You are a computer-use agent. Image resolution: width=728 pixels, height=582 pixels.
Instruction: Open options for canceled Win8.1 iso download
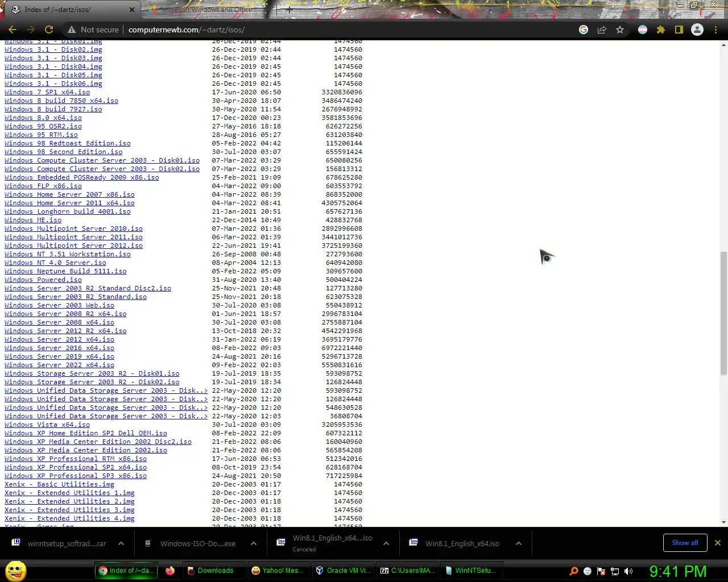click(386, 544)
